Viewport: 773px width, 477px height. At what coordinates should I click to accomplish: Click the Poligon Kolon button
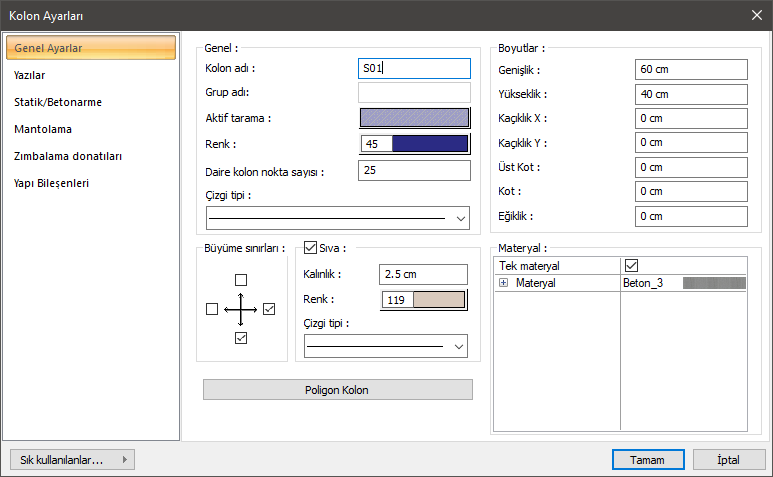[337, 389]
